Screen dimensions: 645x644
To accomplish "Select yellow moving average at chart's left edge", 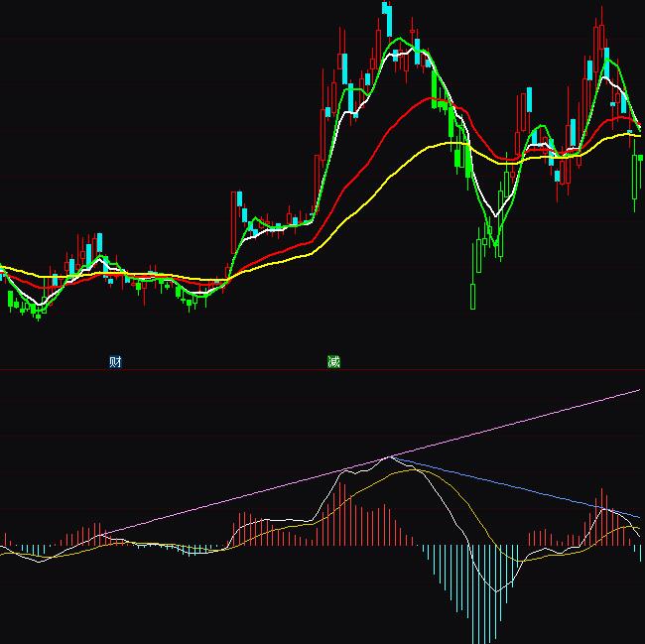I will pyautogui.click(x=4, y=268).
